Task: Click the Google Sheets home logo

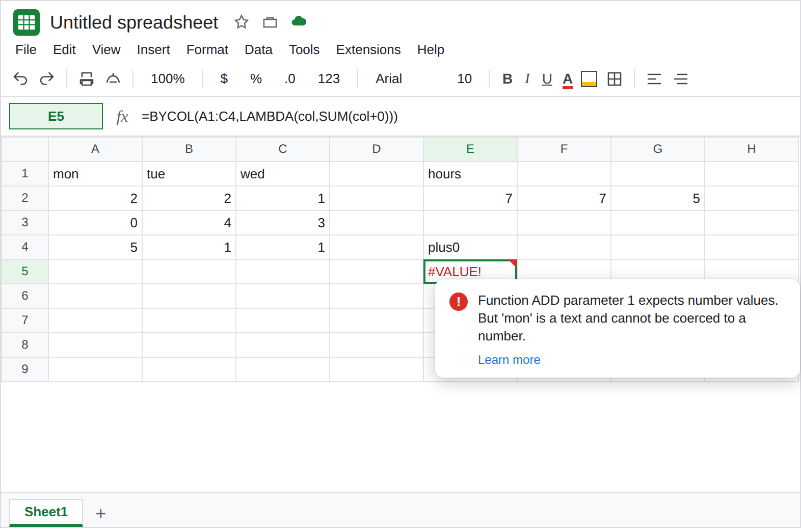Action: tap(26, 22)
